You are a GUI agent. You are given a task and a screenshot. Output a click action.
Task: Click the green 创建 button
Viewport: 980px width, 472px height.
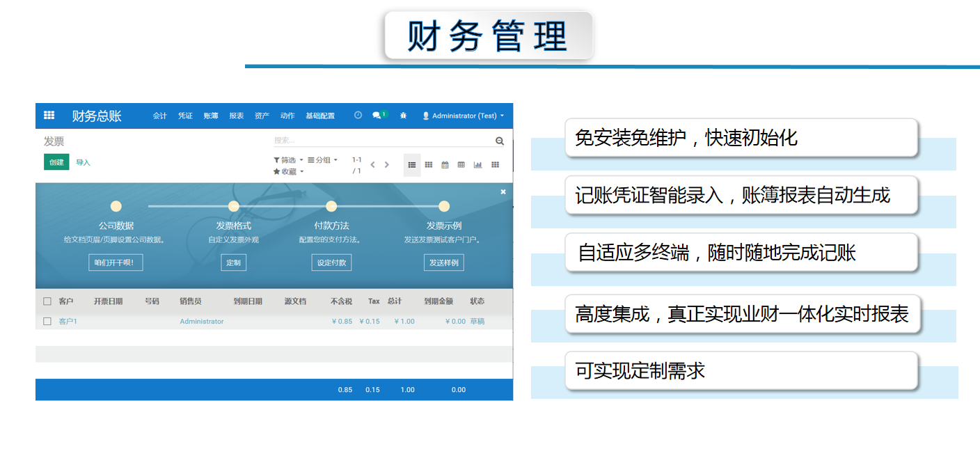56,162
